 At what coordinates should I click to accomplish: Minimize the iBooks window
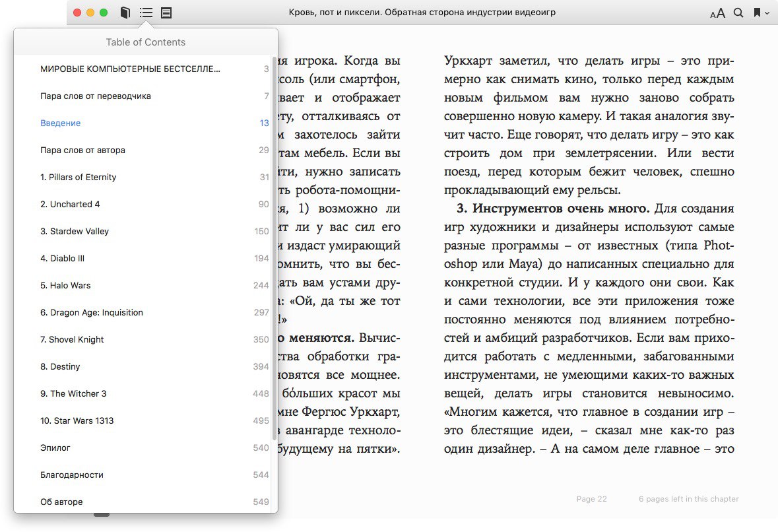[x=90, y=13]
